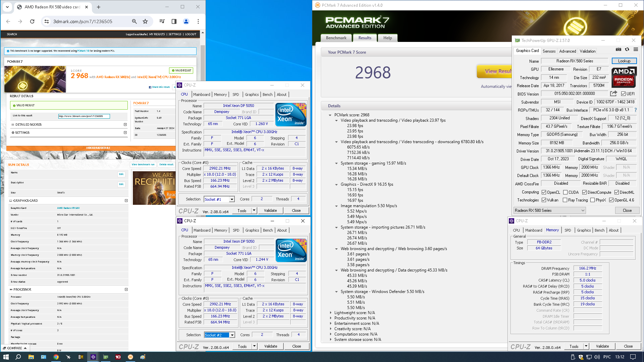
Task: Switch to Chrome from the taskbar
Action: click(x=56, y=357)
